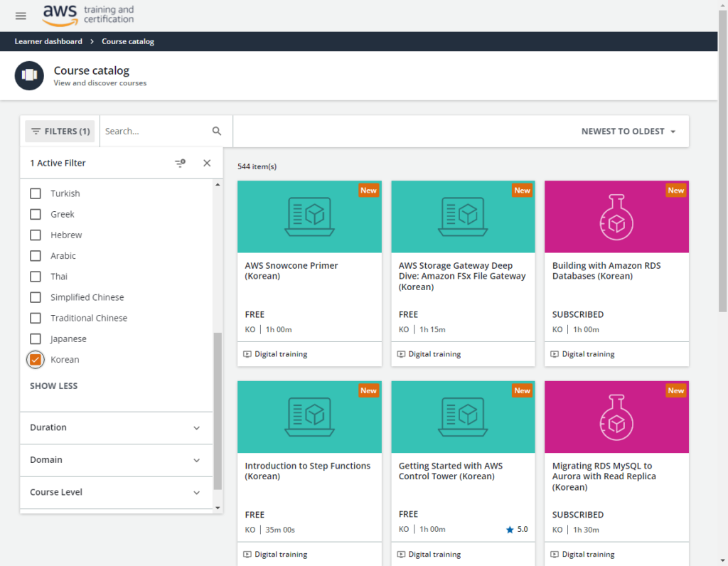Click the AWS Snowcone Primer laptop thumbnail
The width and height of the screenshot is (728, 566).
pos(309,217)
